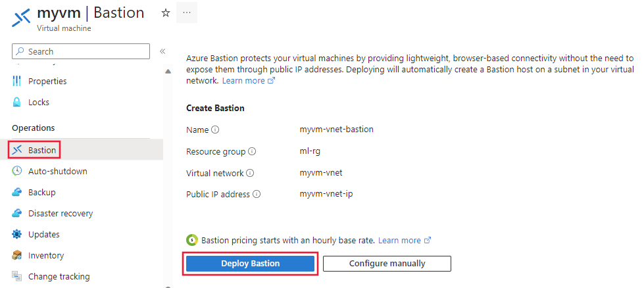Click the Locks padlock icon
The width and height of the screenshot is (644, 288).
(x=17, y=103)
